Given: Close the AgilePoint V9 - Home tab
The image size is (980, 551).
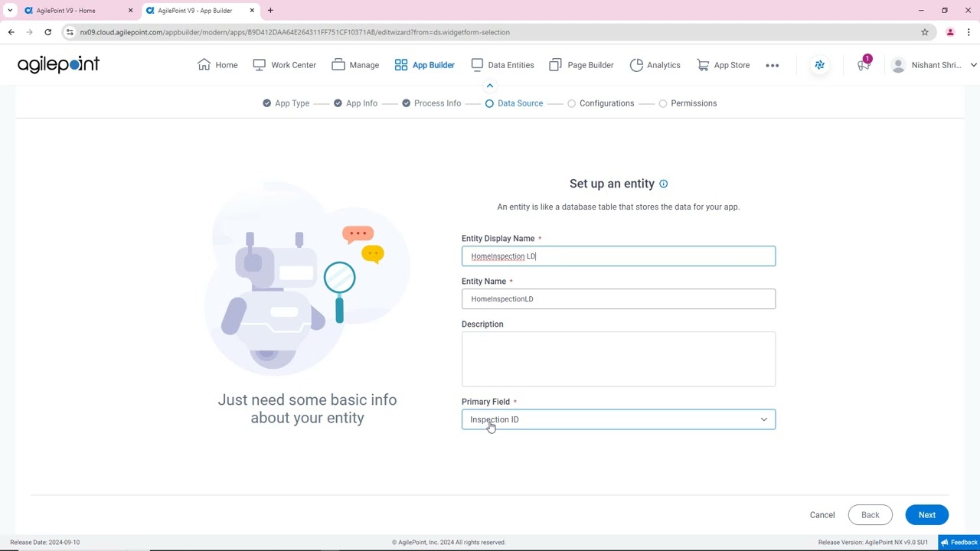Looking at the screenshot, I should [130, 11].
